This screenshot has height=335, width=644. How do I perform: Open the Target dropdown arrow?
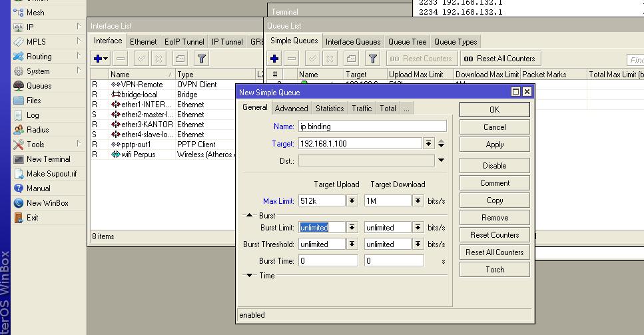428,143
